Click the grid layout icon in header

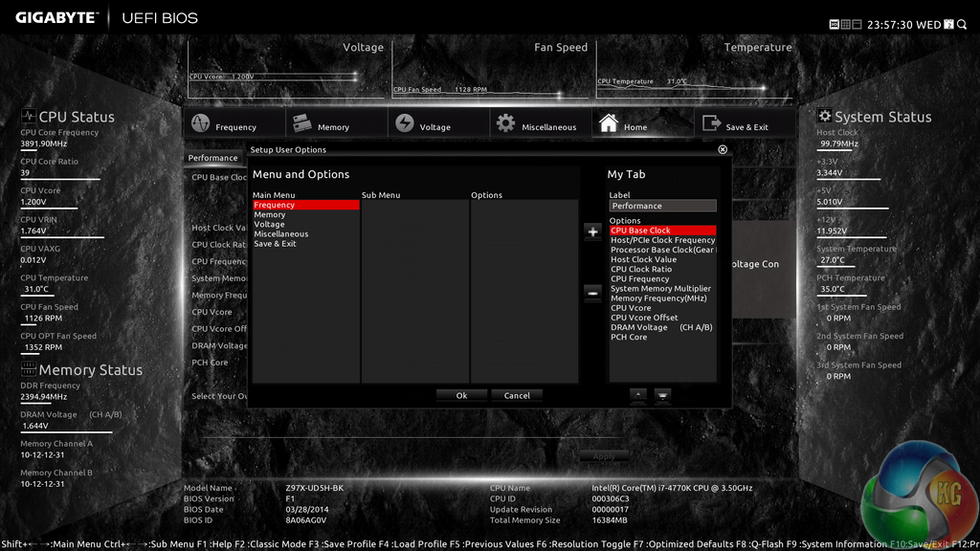(x=846, y=24)
